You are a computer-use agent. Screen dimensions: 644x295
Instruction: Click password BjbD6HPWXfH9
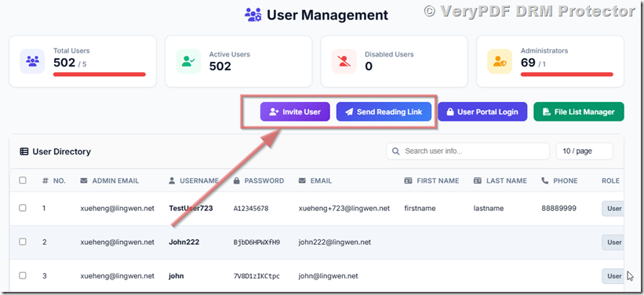point(257,242)
